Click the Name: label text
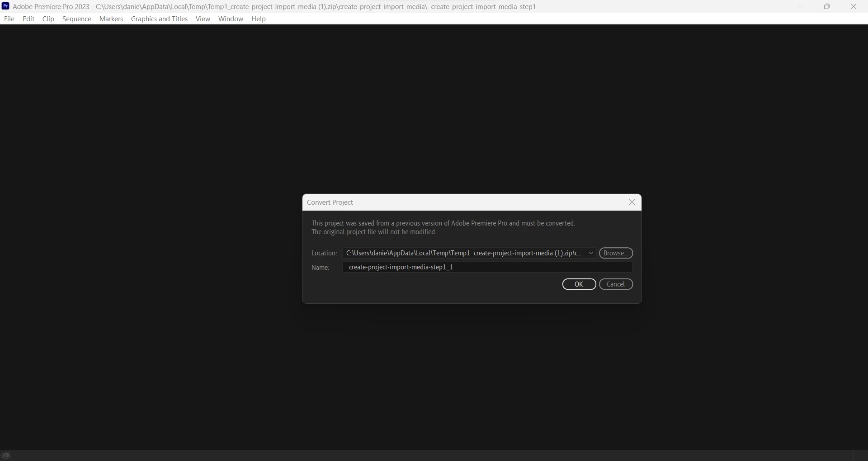868x461 pixels. pos(321,268)
